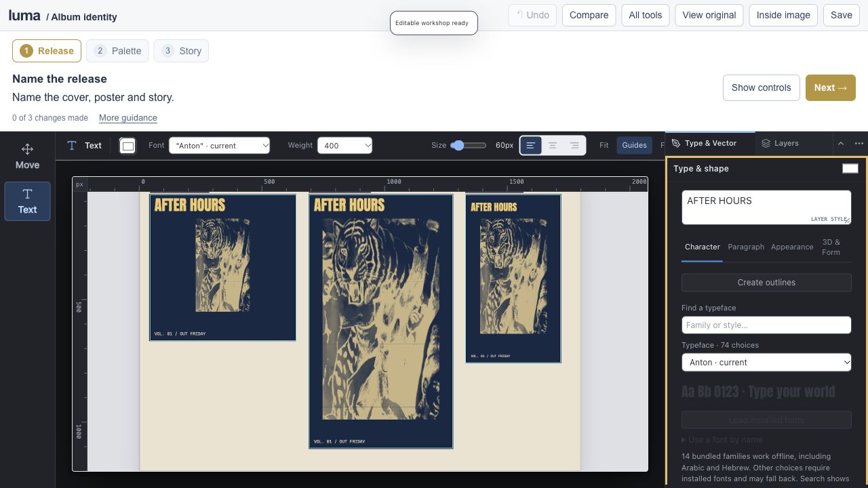Click the Show controls button
Viewport: 868px width, 488px height.
pyautogui.click(x=761, y=87)
